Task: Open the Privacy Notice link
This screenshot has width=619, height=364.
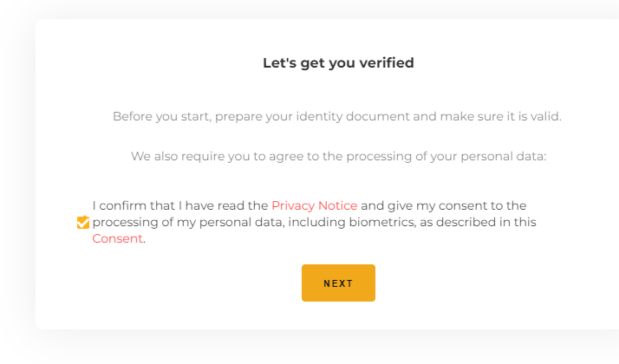Action: pyautogui.click(x=314, y=205)
